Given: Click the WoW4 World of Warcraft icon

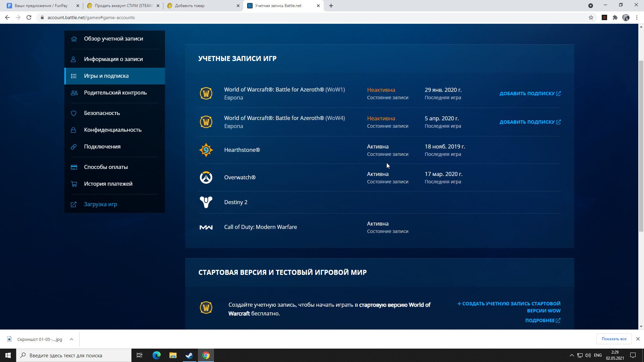Looking at the screenshot, I should pyautogui.click(x=206, y=122).
